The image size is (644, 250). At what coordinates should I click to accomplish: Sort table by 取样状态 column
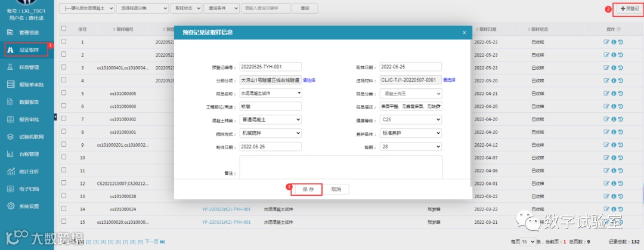(x=538, y=29)
